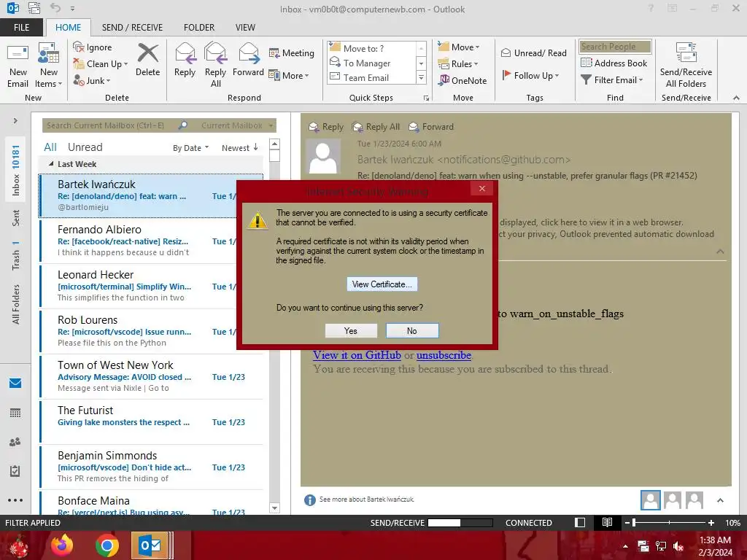Viewport: 747px width, 560px height.
Task: Reply with a Meeting
Action: pyautogui.click(x=292, y=52)
